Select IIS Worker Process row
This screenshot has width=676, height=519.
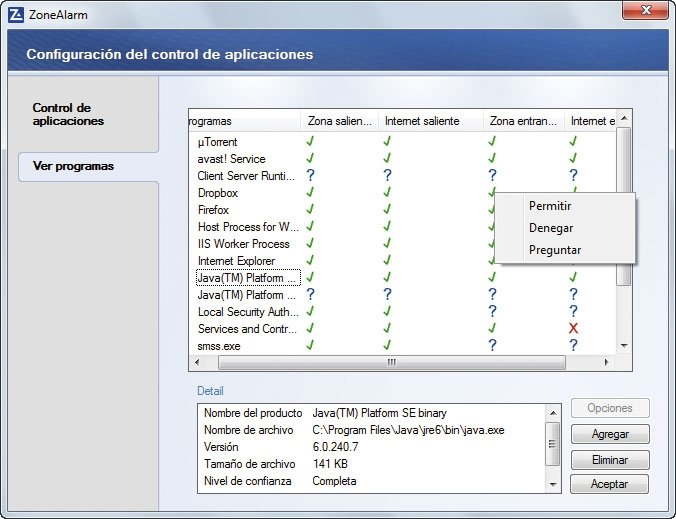click(244, 244)
